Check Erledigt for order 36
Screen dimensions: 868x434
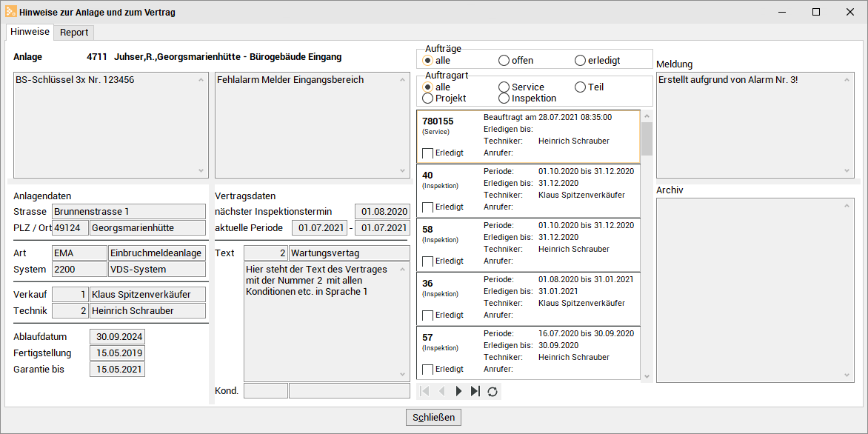coord(427,315)
